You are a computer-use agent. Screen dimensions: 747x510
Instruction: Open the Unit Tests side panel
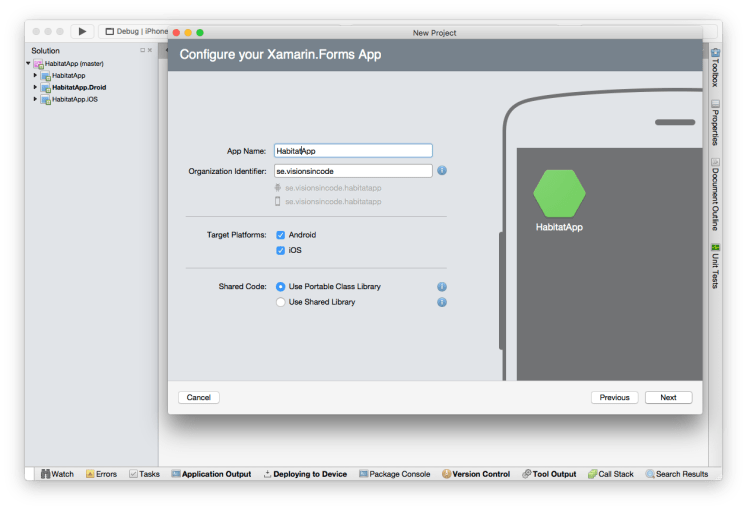[715, 266]
